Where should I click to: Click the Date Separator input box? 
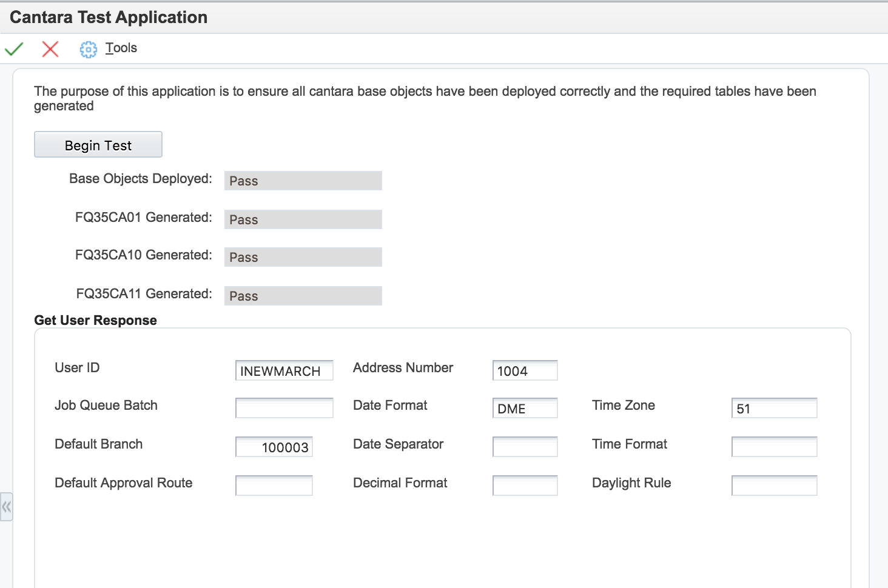pyautogui.click(x=525, y=447)
